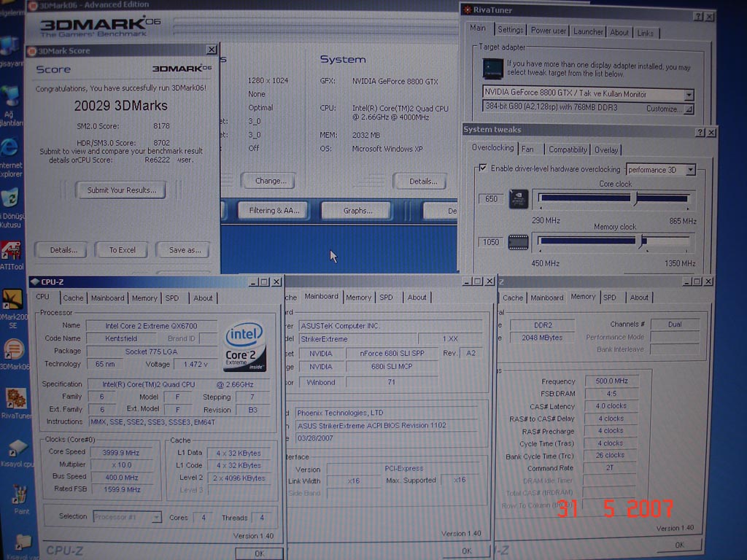Toggle Enable driver-level hardware overclocking checkbox
The width and height of the screenshot is (747, 560).
click(482, 168)
